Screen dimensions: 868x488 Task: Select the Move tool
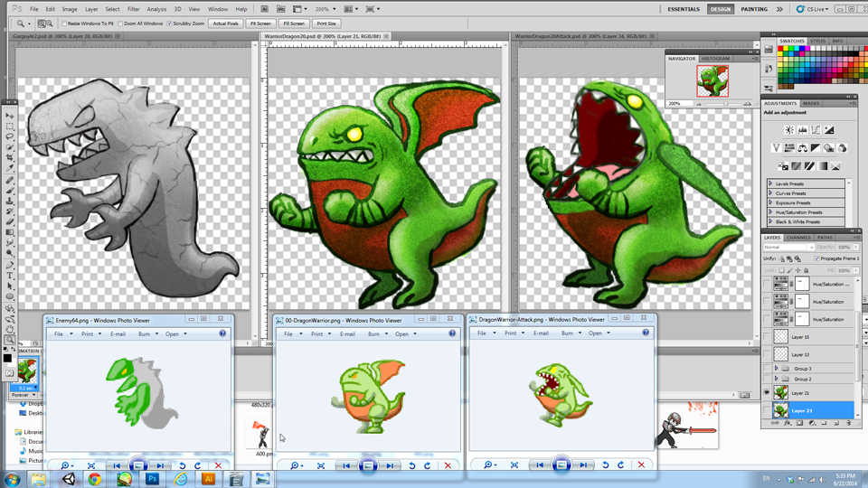click(x=10, y=115)
